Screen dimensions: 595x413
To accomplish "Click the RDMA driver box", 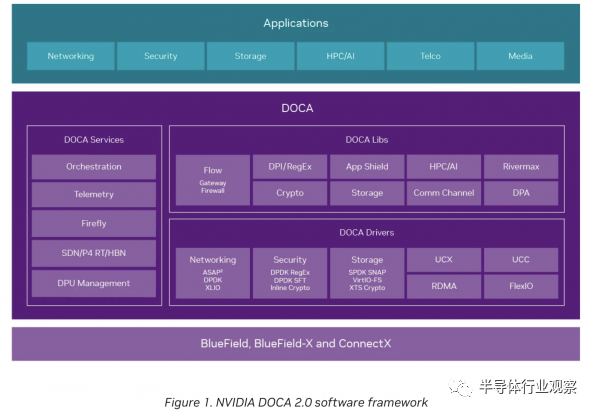I will (x=444, y=286).
